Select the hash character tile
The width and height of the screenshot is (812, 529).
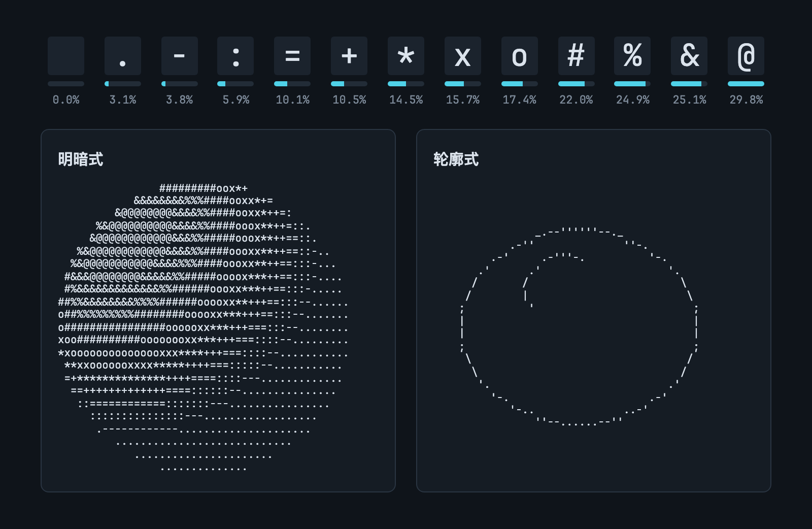577,56
